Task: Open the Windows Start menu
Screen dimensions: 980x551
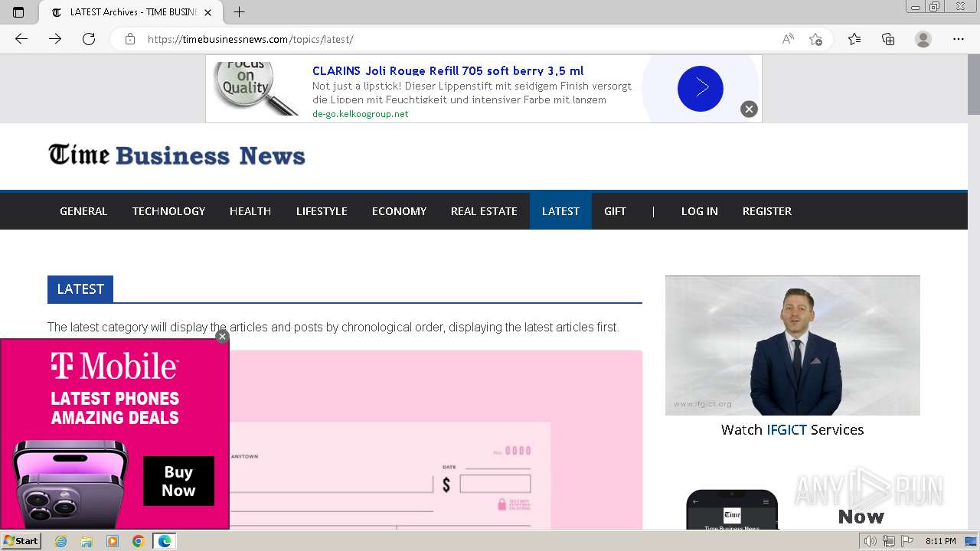Action: (x=21, y=541)
